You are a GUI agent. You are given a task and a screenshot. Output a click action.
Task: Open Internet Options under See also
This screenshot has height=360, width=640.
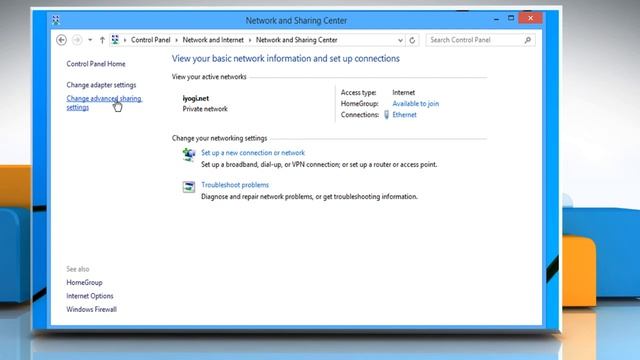tap(90, 296)
